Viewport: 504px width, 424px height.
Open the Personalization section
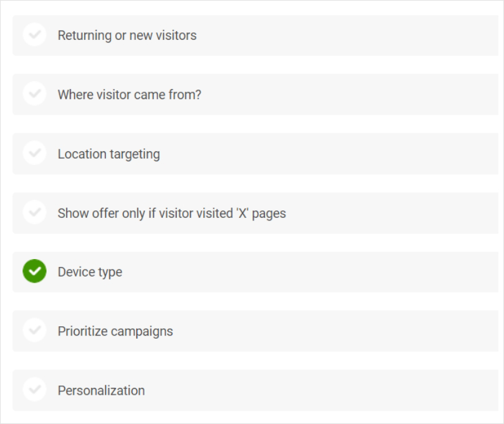pyautogui.click(x=255, y=390)
